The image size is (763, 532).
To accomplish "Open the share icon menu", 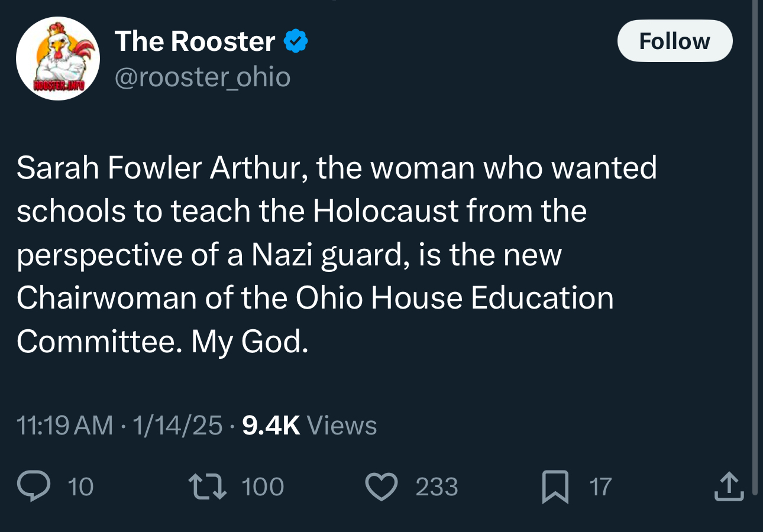I will [728, 486].
